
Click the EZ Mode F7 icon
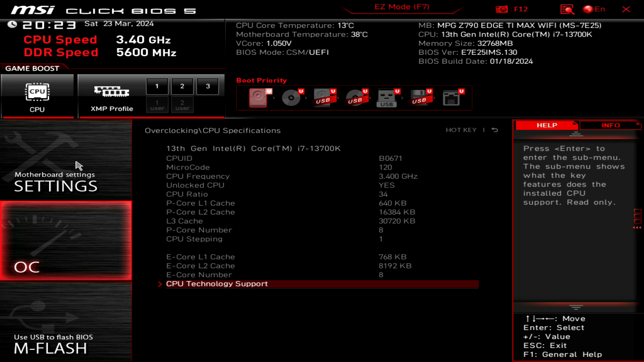[401, 7]
